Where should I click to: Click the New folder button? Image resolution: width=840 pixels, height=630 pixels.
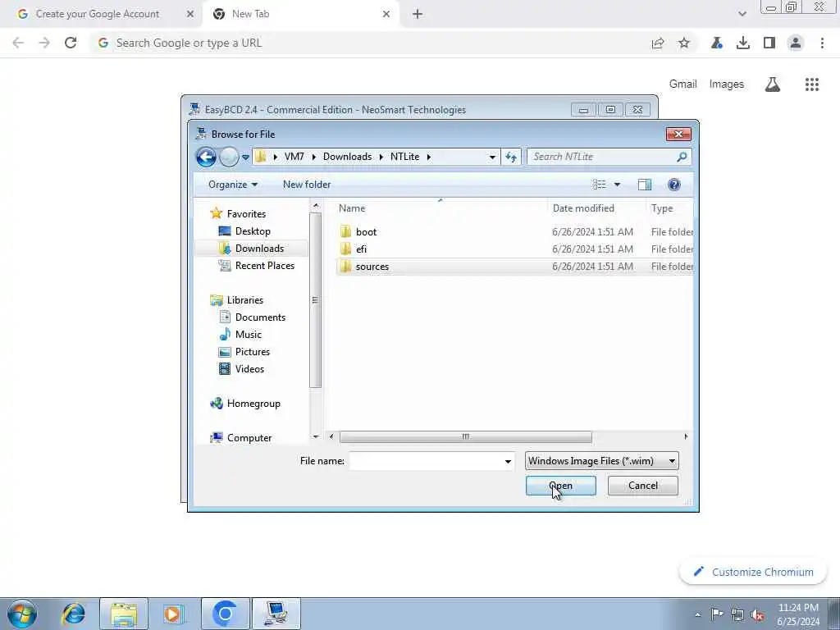point(307,185)
